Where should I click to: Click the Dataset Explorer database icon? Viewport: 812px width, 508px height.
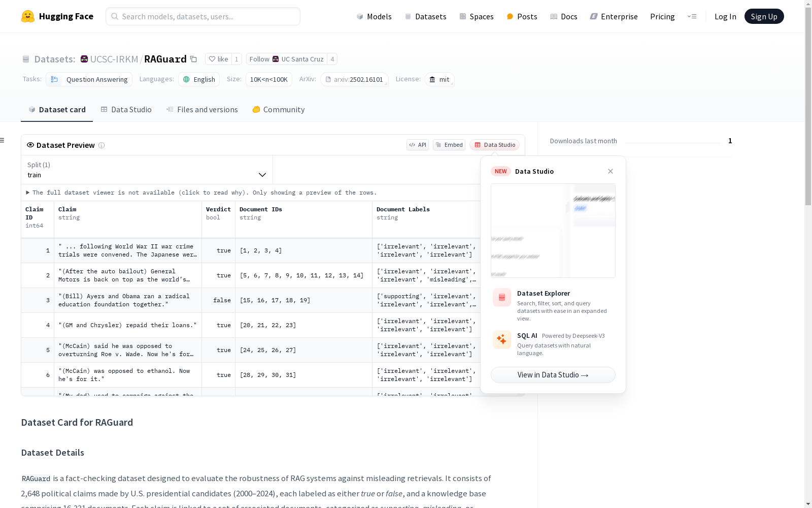pos(502,298)
